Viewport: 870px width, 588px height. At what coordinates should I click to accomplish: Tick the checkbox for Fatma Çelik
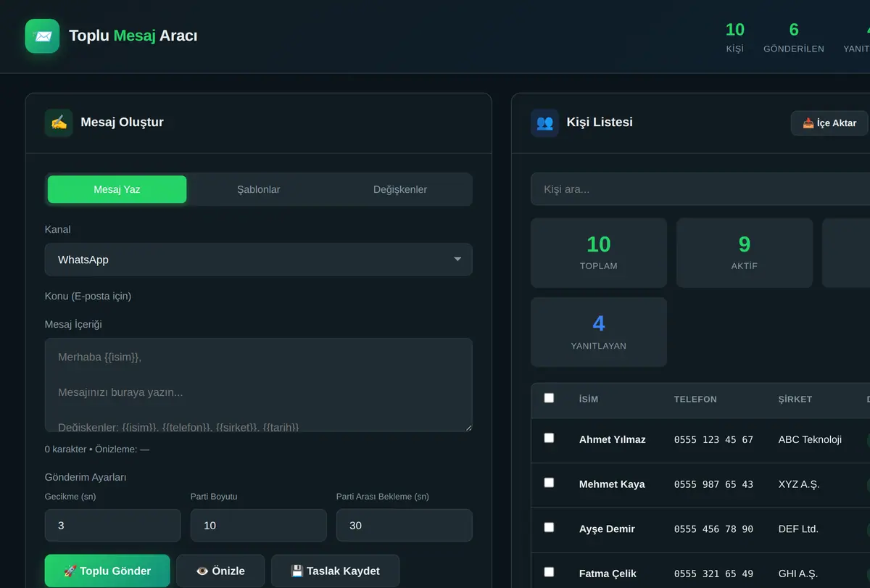pyautogui.click(x=549, y=572)
